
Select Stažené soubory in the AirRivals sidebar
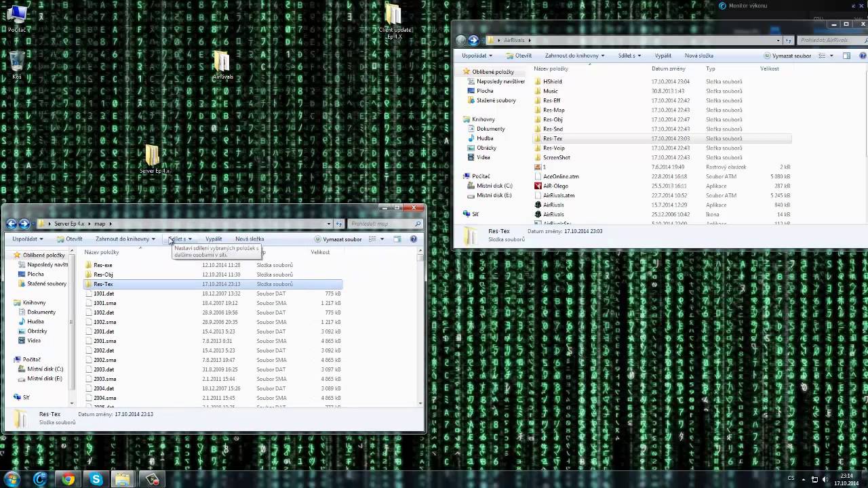[492, 100]
